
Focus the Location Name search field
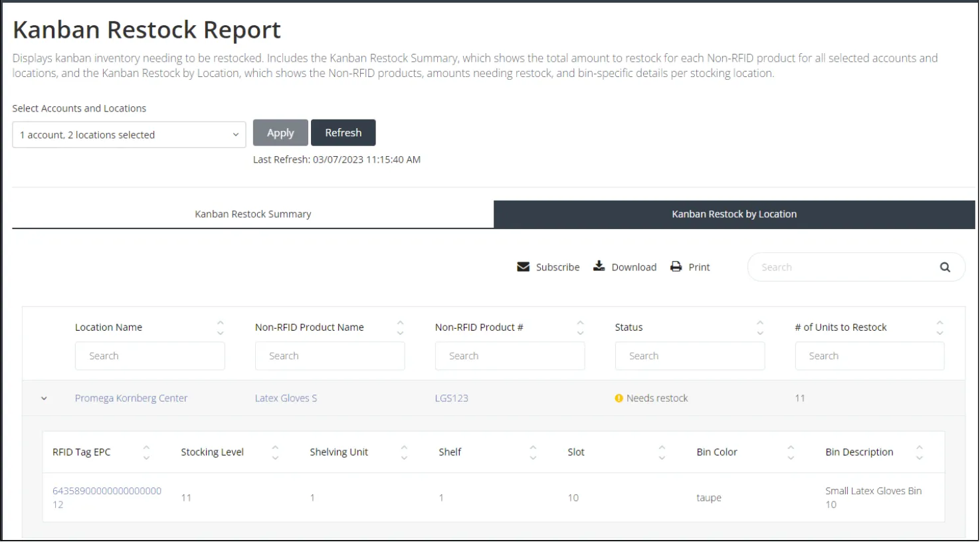pos(149,356)
